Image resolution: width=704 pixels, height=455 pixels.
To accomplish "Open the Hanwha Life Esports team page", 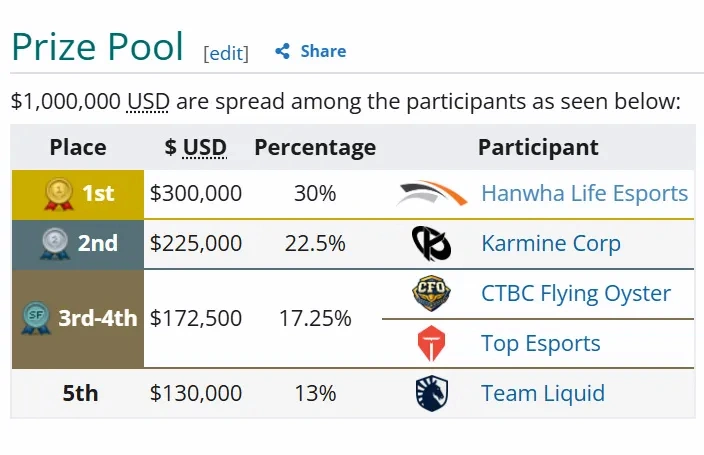I will pos(584,193).
